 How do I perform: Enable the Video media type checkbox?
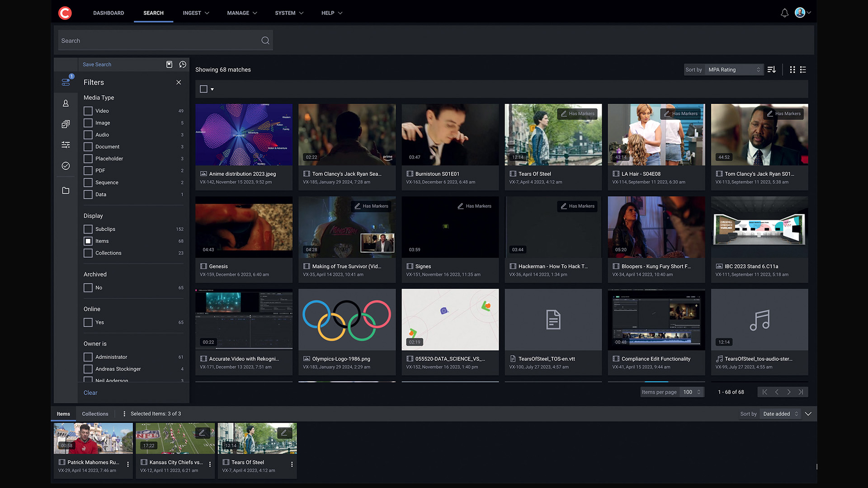pyautogui.click(x=88, y=111)
